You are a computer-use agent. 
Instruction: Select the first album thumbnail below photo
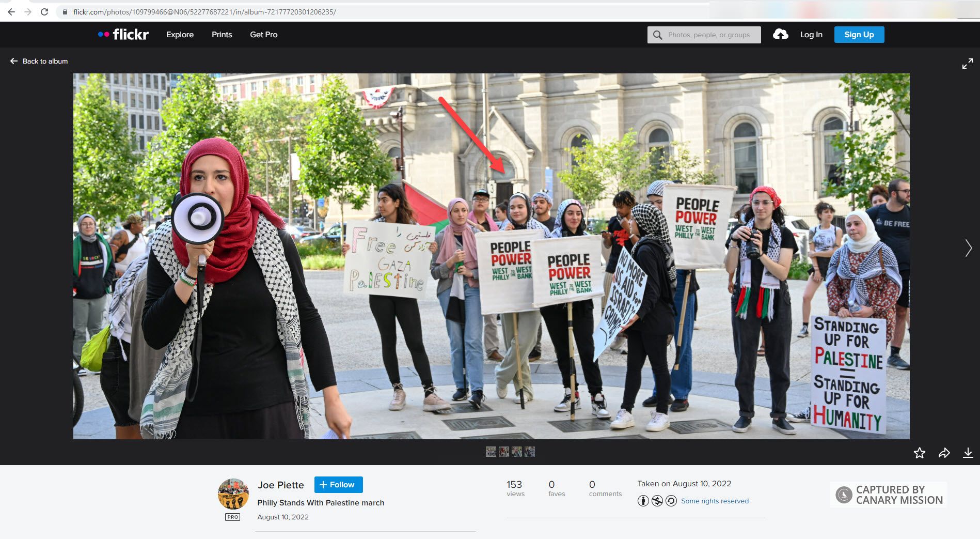pos(491,452)
